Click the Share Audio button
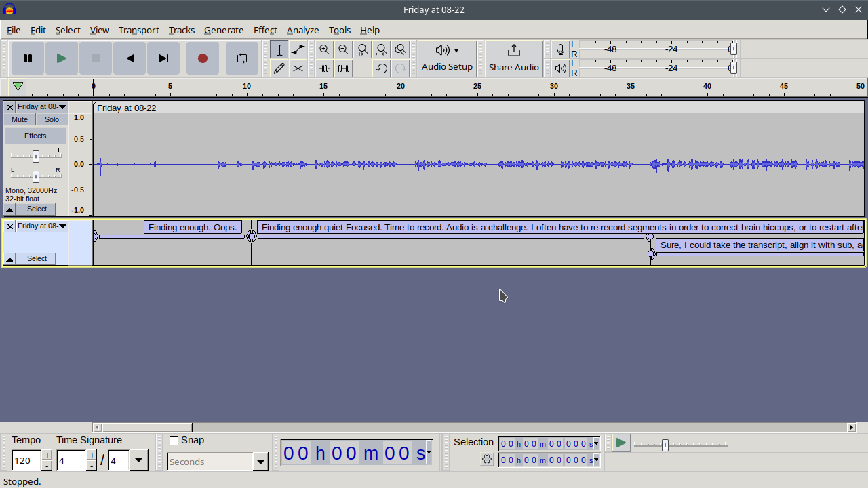 [514, 58]
